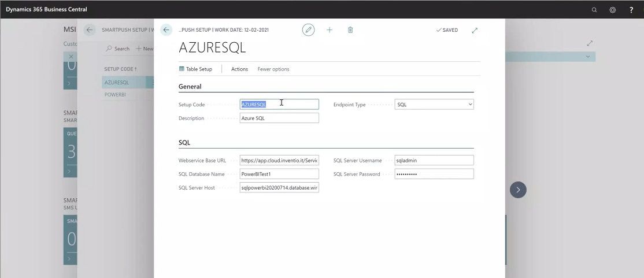Screen dimensions: 644x278
Task: Collapse background banner chevron
Action: pos(588,57)
